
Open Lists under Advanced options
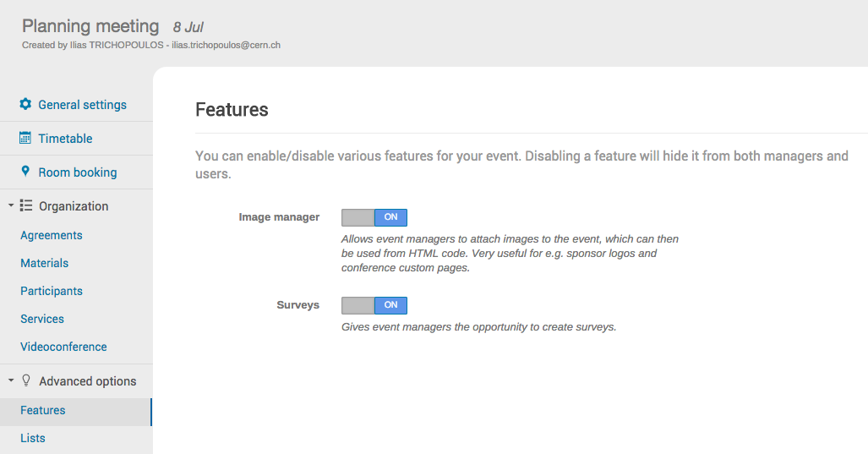click(33, 438)
